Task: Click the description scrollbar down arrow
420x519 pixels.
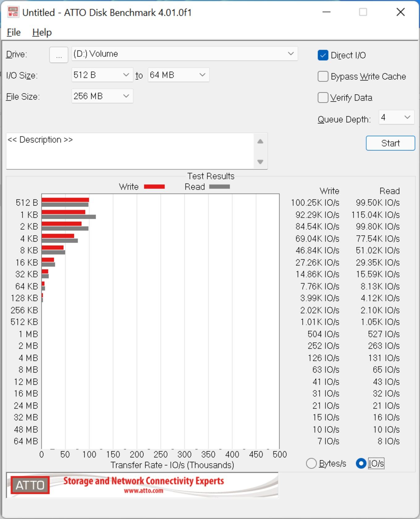Action: (260, 162)
